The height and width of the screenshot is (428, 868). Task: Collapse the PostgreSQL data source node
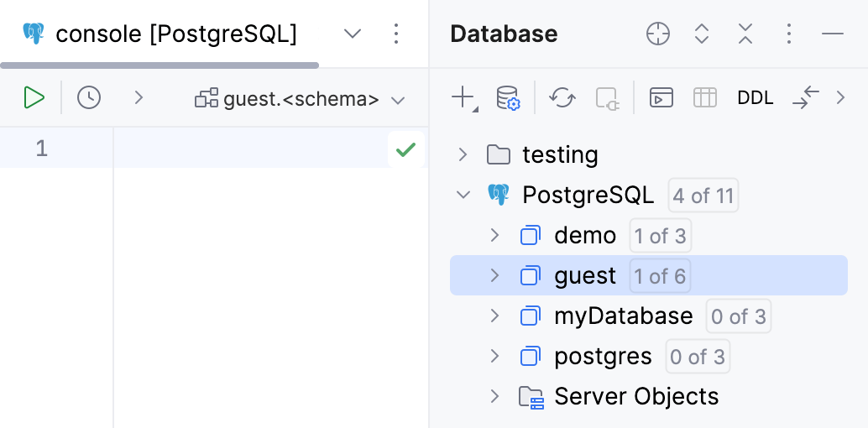(x=463, y=196)
